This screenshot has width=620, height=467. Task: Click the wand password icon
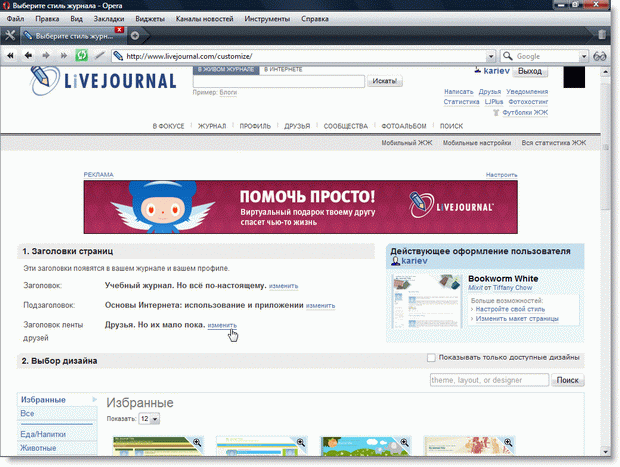coord(100,56)
